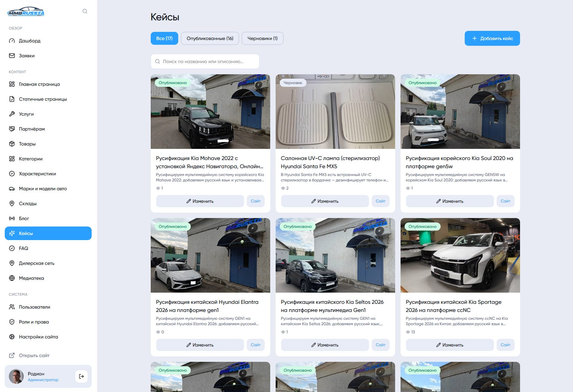This screenshot has width=573, height=392.
Task: Open the white Kia Soul photo
Action: click(x=460, y=112)
